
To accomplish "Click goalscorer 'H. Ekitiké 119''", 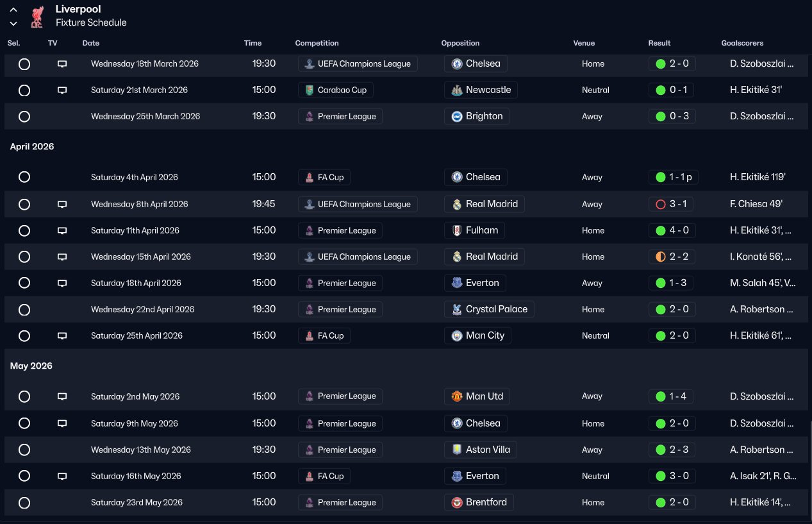I will pyautogui.click(x=758, y=177).
